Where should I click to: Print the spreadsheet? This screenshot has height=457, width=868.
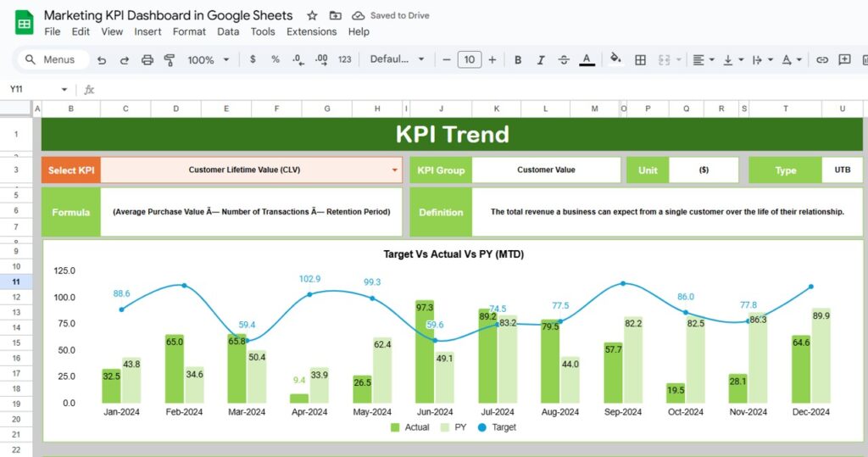[x=147, y=60]
